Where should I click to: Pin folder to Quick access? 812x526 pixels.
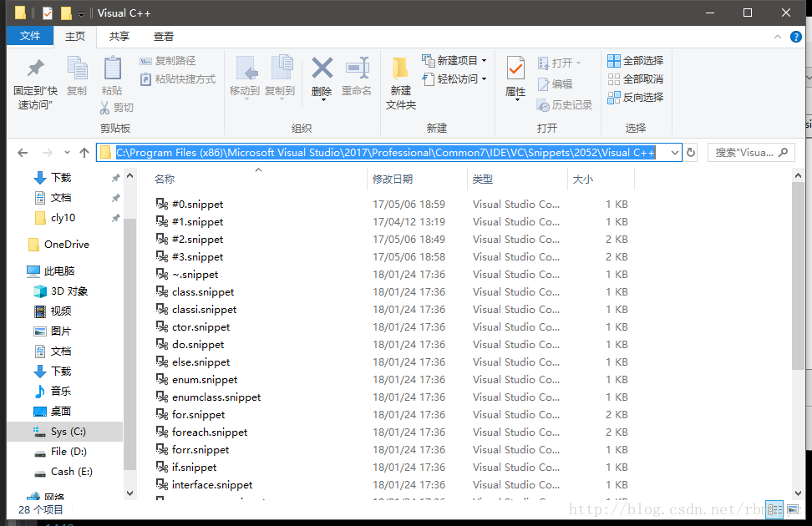(35, 83)
